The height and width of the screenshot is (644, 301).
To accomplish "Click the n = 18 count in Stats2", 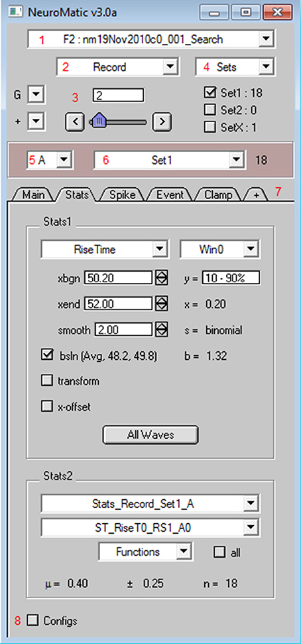I will 221,583.
